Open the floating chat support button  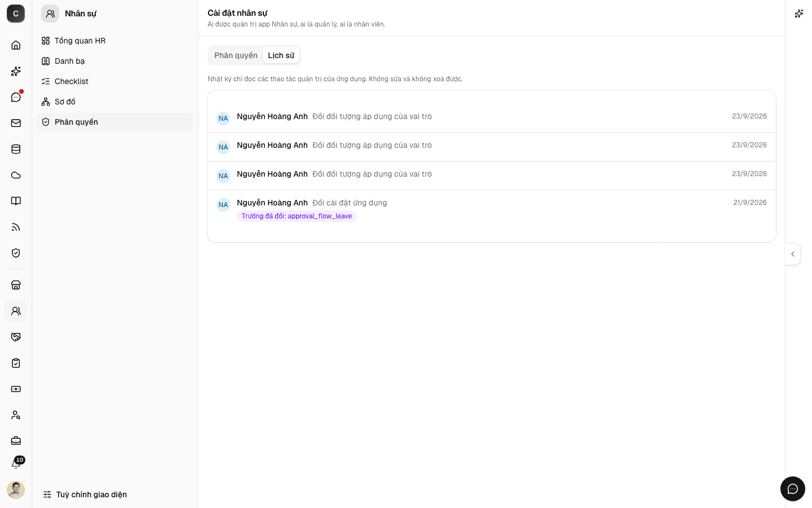[793, 489]
